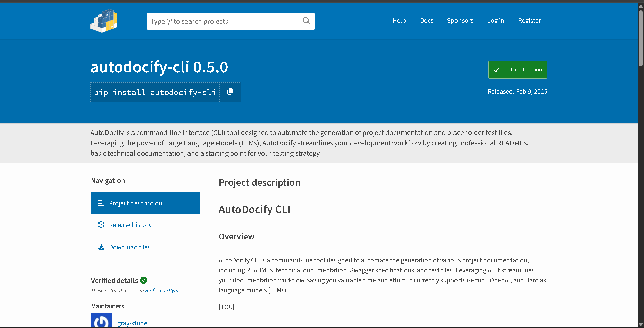This screenshot has height=328, width=644.
Task: Click the Verified details green check badge
Action: [x=144, y=280]
